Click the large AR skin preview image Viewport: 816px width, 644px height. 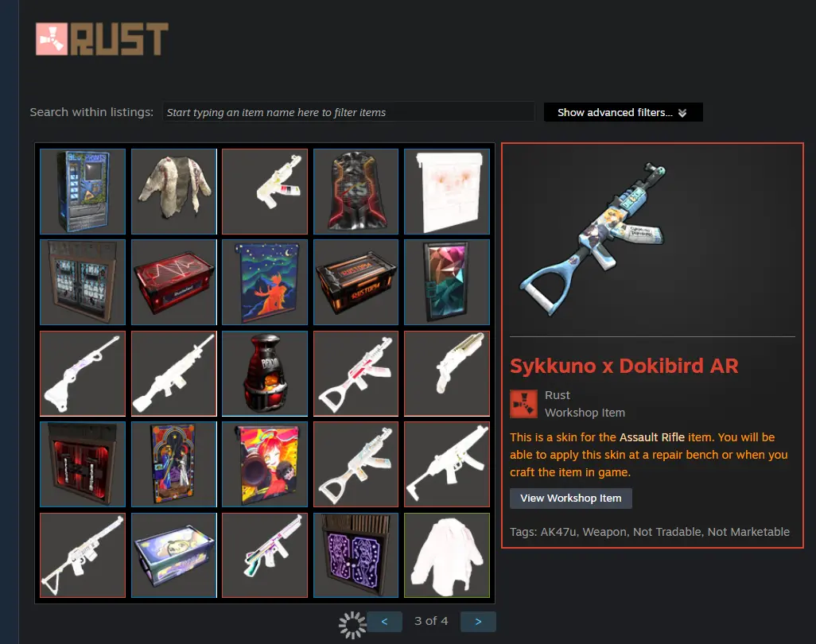(x=594, y=239)
